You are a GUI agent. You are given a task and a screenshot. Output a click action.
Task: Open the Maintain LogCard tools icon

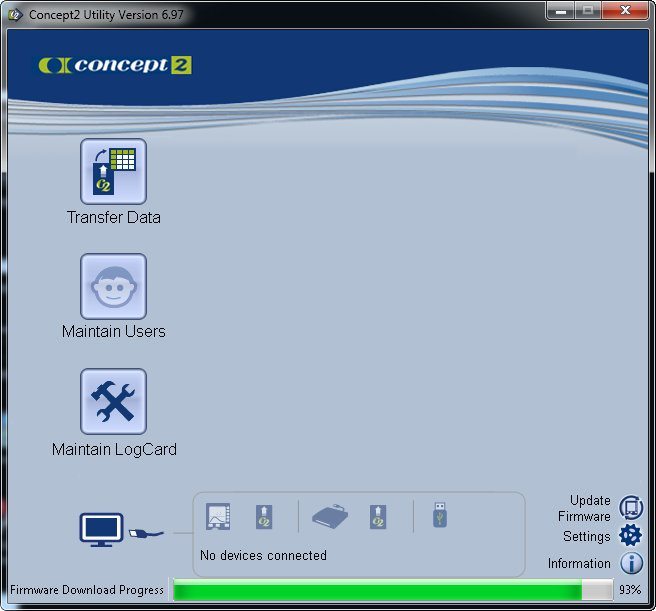click(113, 401)
